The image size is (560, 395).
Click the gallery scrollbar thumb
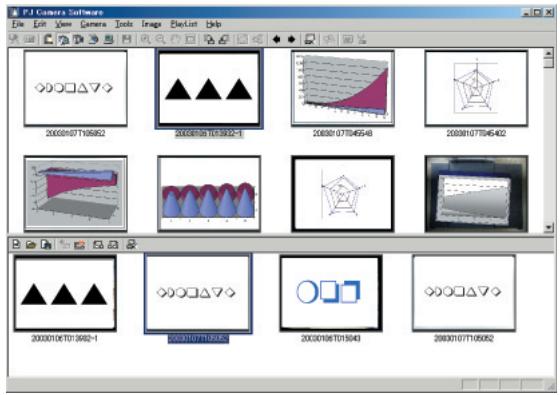(549, 62)
